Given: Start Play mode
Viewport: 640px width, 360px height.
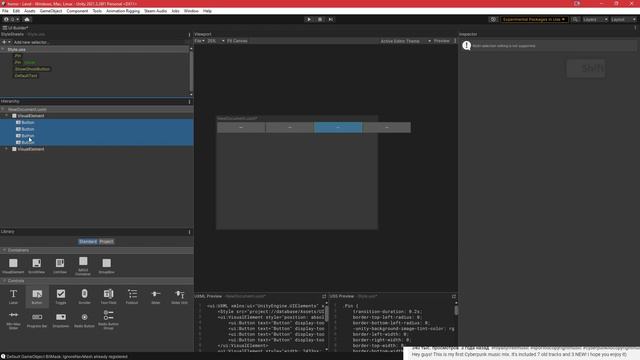Looking at the screenshot, I should click(309, 19).
